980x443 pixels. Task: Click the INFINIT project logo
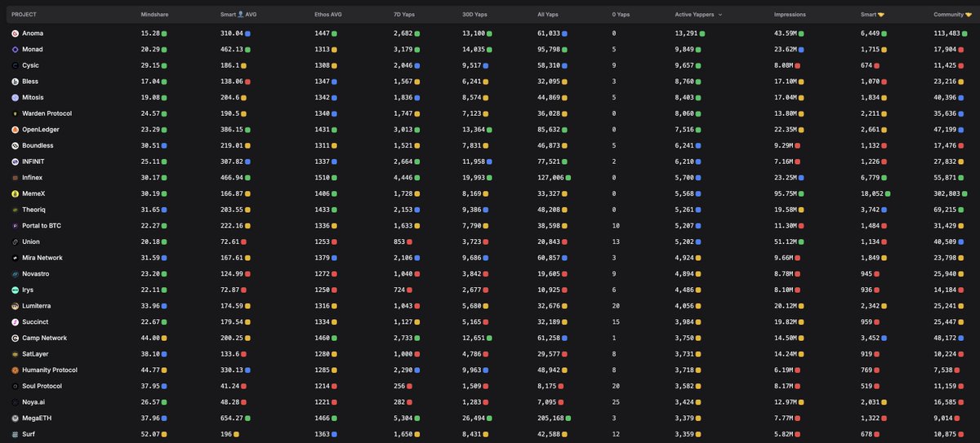coord(15,162)
